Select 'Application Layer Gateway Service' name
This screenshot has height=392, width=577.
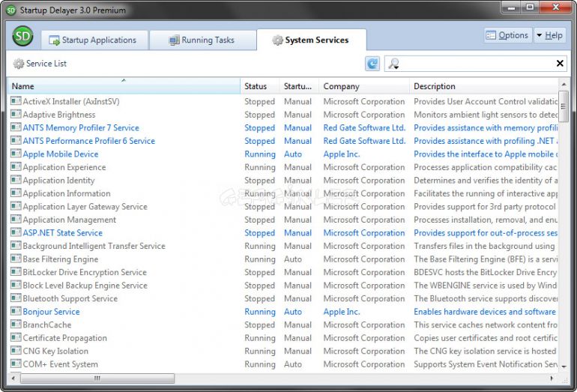(85, 207)
